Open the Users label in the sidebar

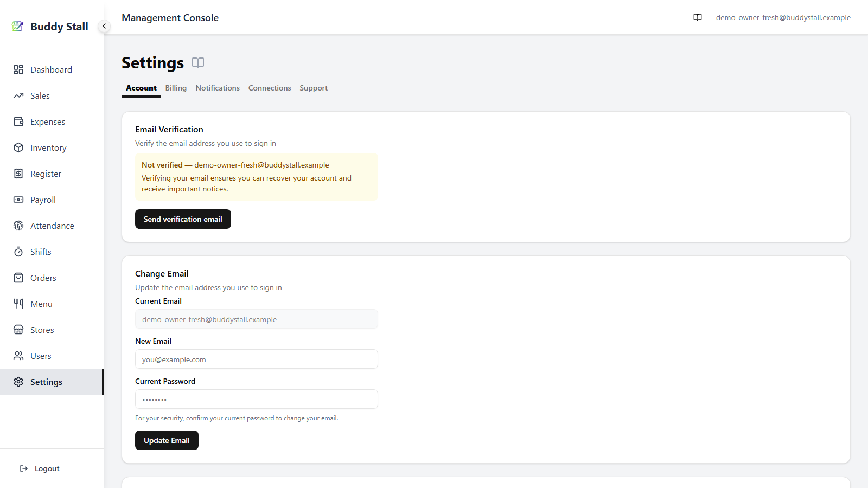(x=41, y=356)
